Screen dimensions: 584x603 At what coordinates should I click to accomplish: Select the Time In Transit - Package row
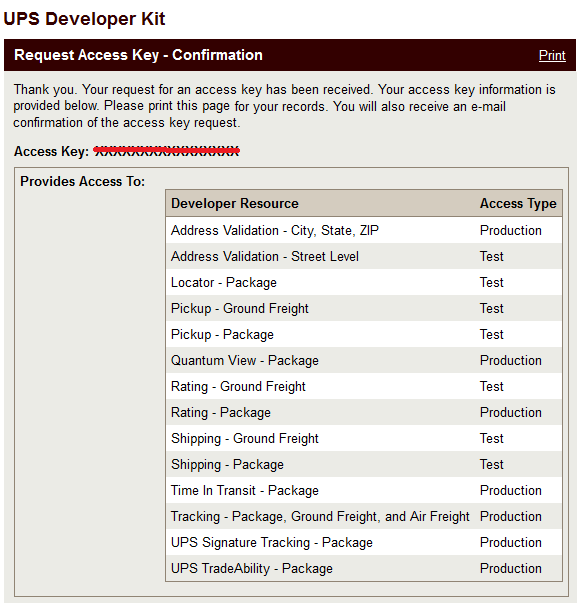[364, 490]
